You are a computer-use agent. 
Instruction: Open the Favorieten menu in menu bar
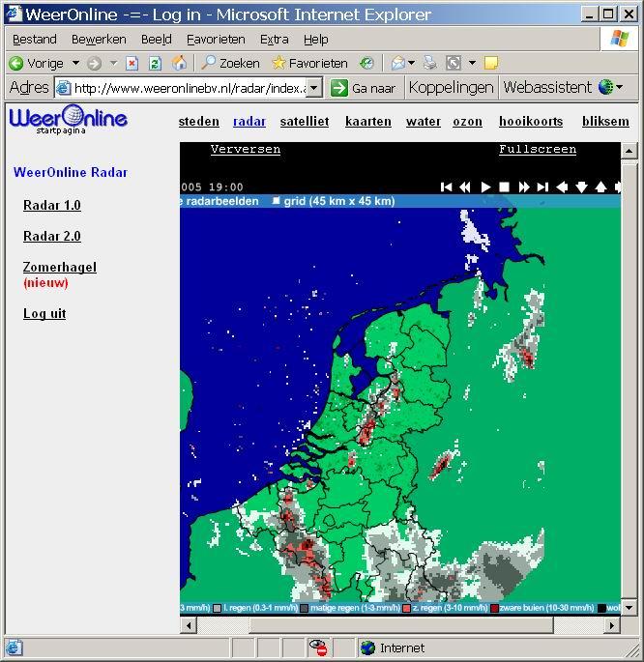coord(216,40)
